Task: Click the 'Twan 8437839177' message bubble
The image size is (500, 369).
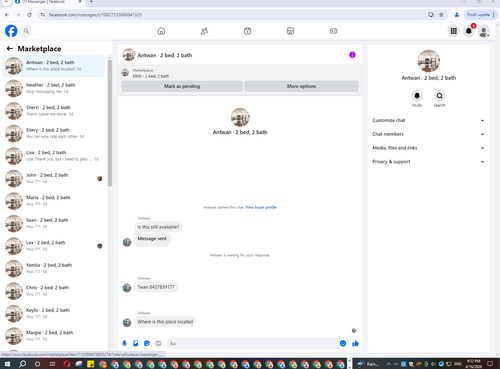Action: tap(156, 287)
